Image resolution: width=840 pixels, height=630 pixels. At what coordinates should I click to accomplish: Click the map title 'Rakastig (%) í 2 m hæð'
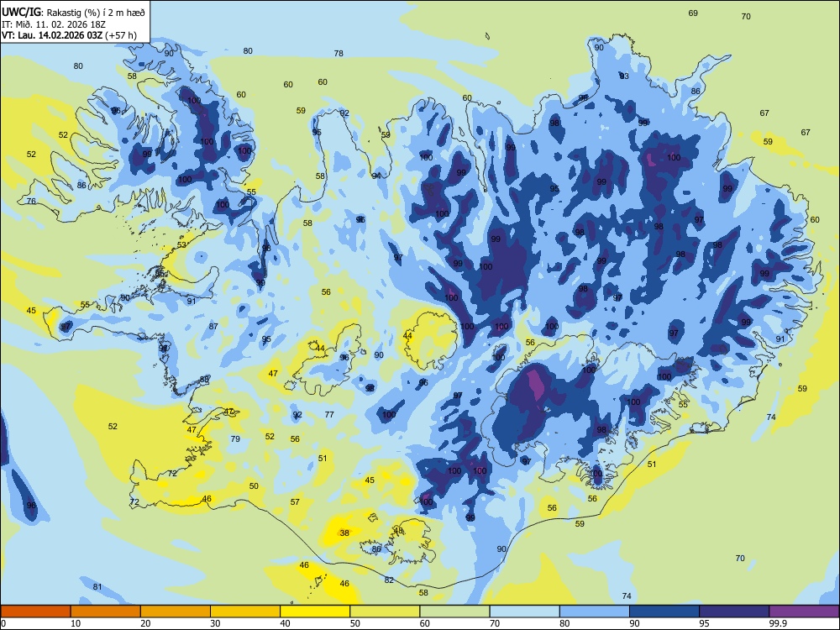click(x=97, y=13)
